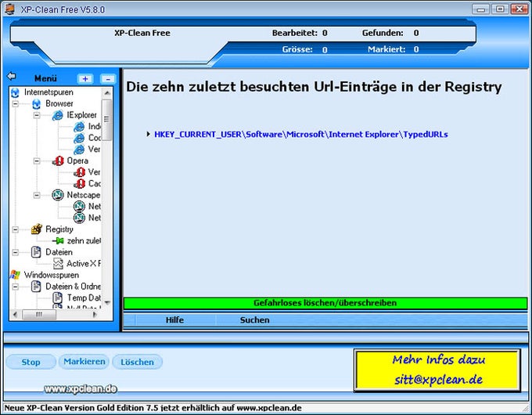Click the second Netscape 'Net' child icon

click(x=79, y=218)
